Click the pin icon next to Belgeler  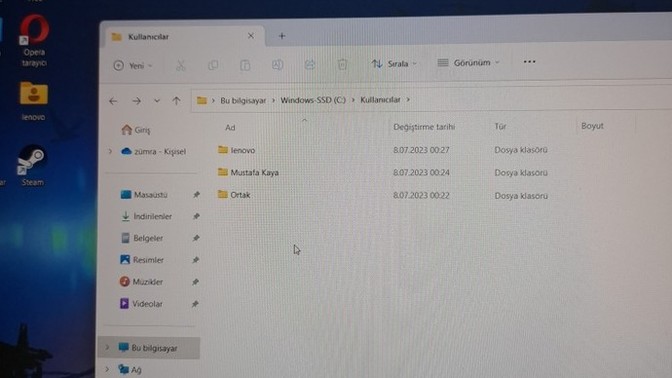(x=196, y=238)
